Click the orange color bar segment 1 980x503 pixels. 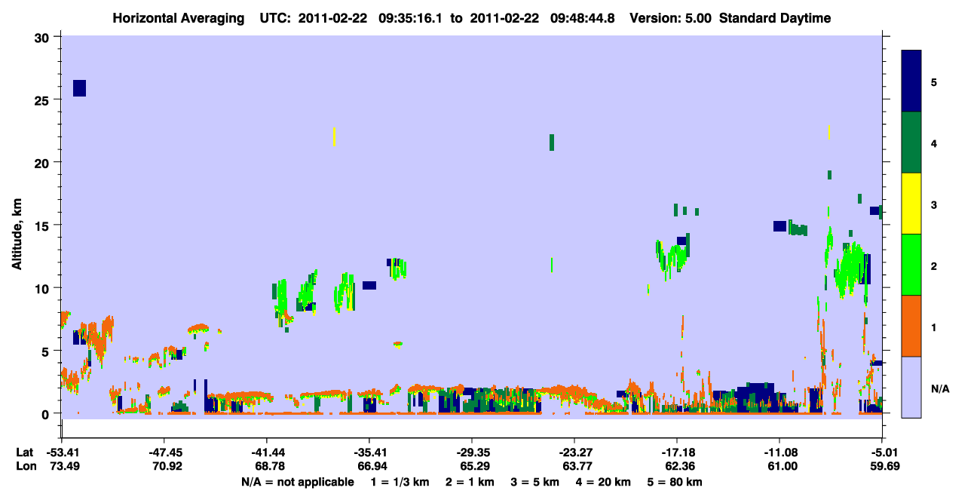(x=911, y=326)
